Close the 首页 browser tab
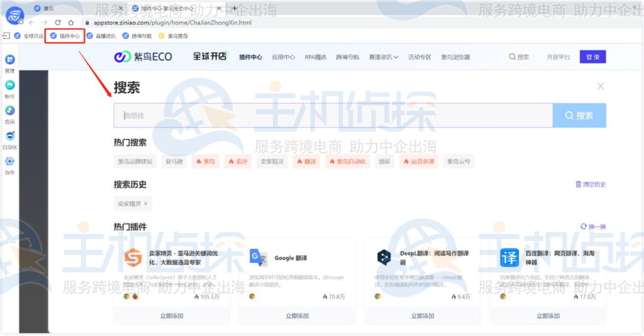 121,8
